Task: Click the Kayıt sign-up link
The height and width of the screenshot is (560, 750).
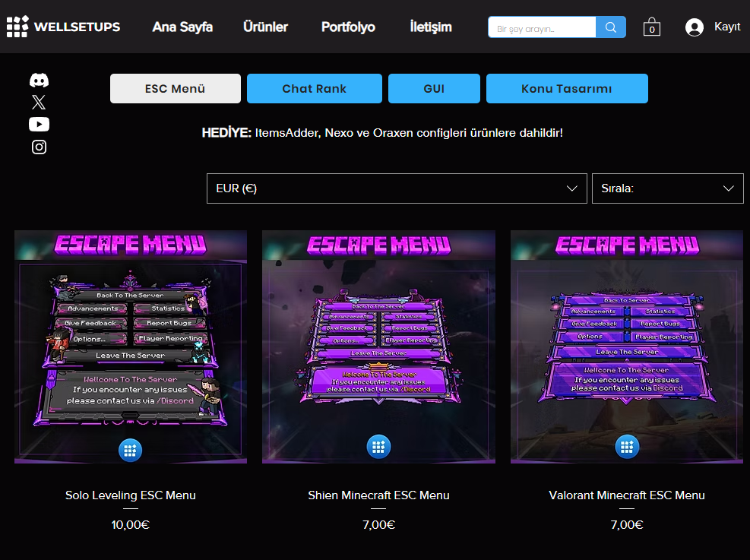Action: (x=727, y=27)
